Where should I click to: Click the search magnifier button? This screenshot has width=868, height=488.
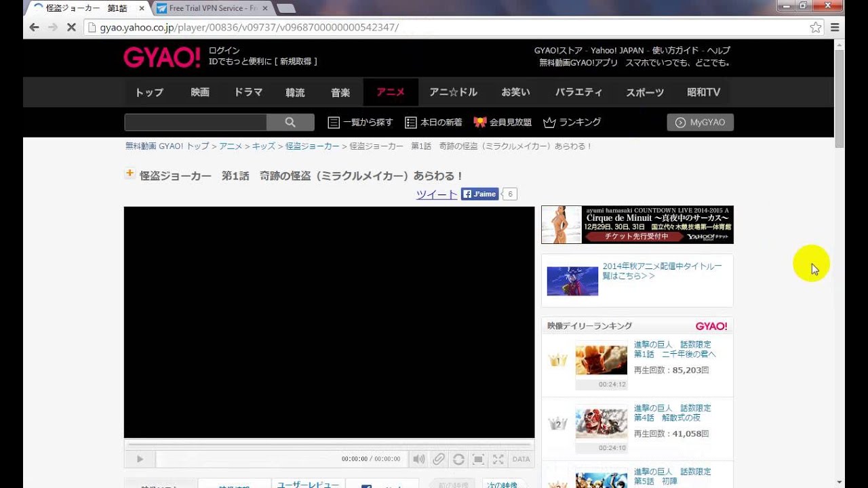pyautogui.click(x=290, y=123)
